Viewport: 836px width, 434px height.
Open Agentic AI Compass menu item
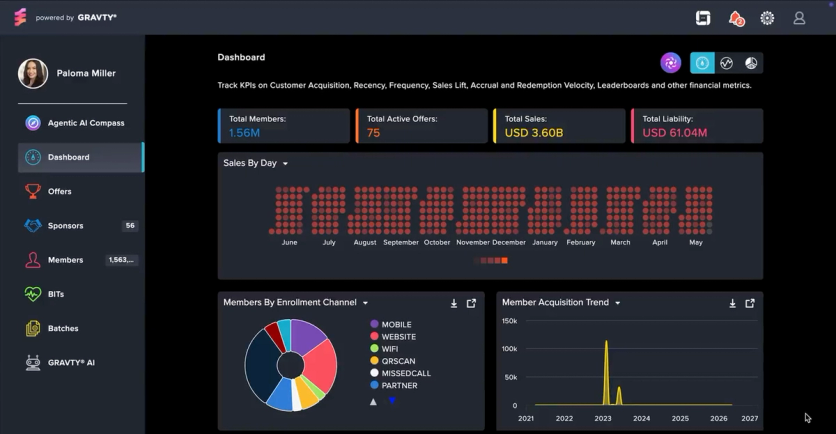[x=81, y=123]
